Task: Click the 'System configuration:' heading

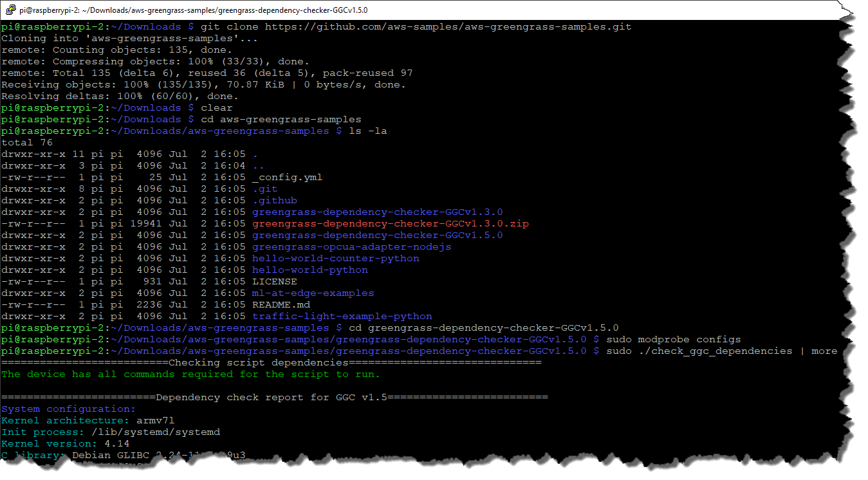Action: pyautogui.click(x=69, y=409)
